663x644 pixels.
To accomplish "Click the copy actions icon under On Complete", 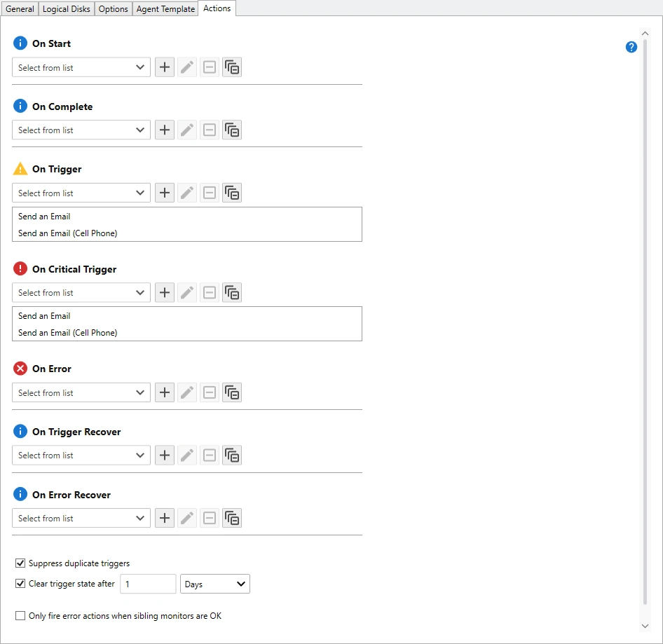I will pyautogui.click(x=232, y=130).
